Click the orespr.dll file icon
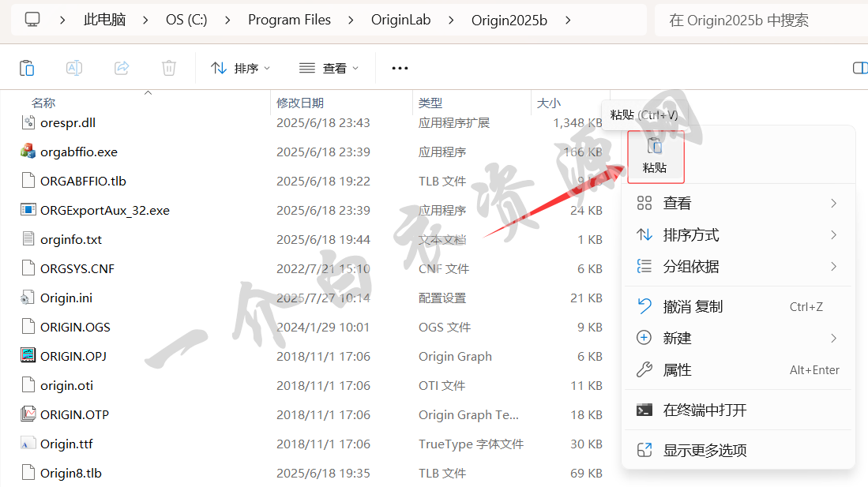 pos(28,122)
